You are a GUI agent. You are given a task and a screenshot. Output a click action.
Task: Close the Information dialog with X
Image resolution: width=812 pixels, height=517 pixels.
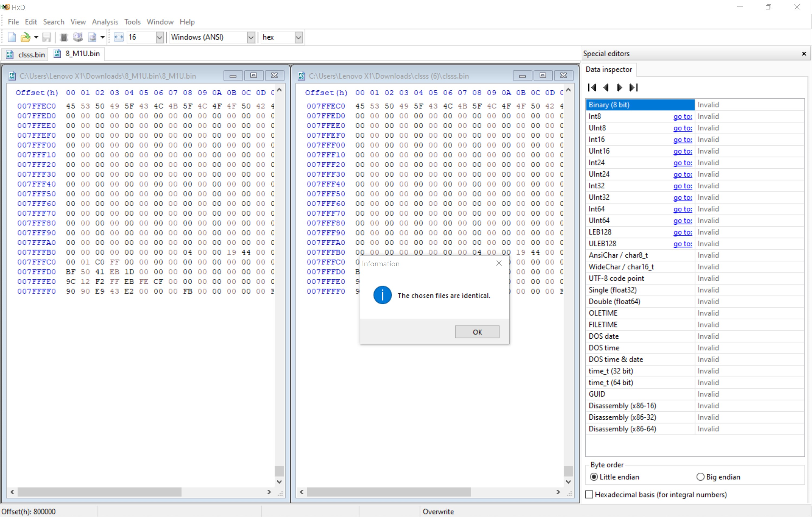tap(499, 263)
